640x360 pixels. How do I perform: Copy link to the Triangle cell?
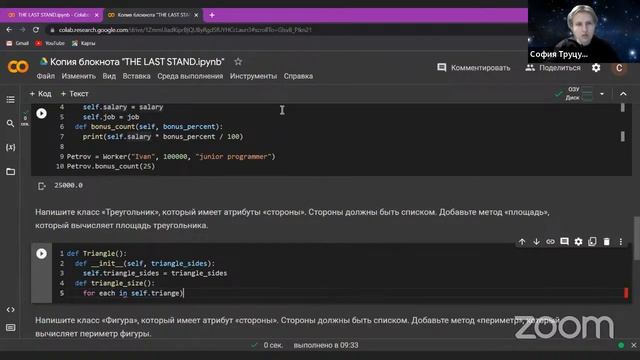[x=550, y=242]
